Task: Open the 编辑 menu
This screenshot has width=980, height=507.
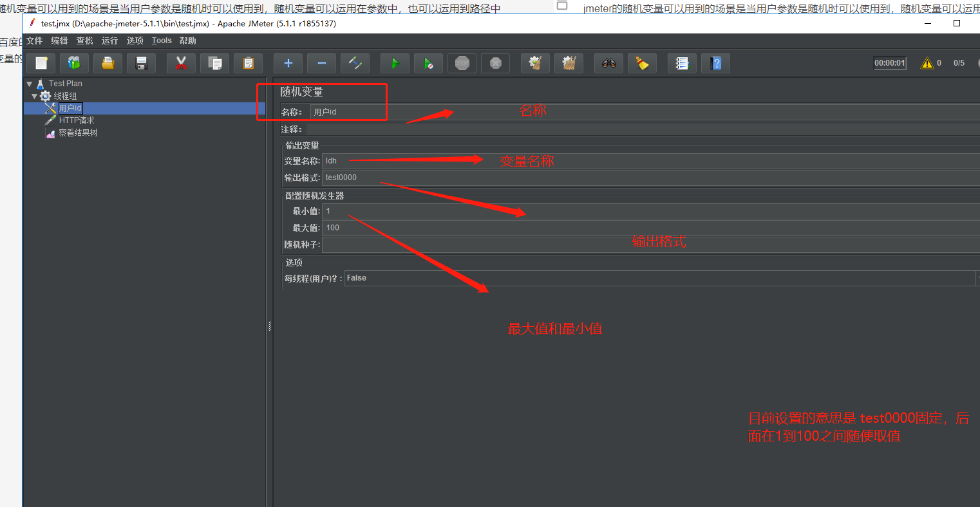Action: 60,41
